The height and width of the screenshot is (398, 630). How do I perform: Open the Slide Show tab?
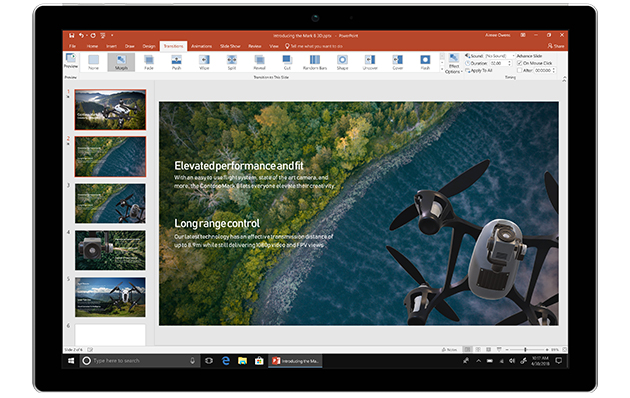230,46
